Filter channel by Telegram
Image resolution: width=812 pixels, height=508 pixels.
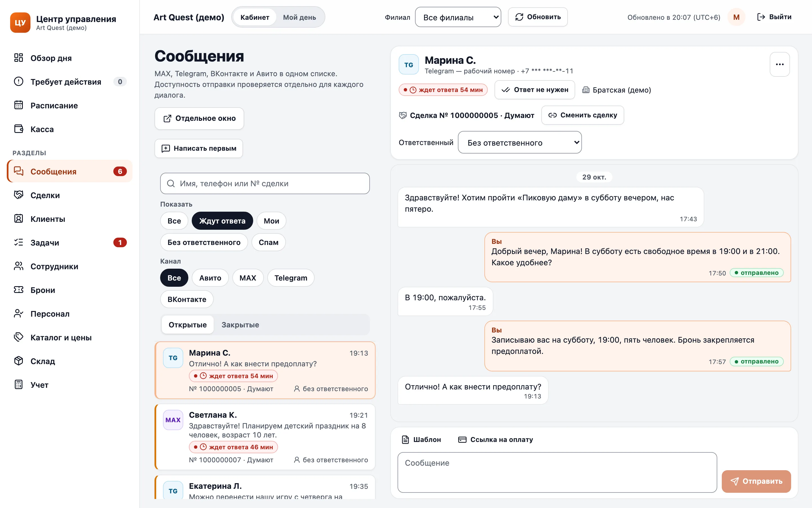pos(291,278)
